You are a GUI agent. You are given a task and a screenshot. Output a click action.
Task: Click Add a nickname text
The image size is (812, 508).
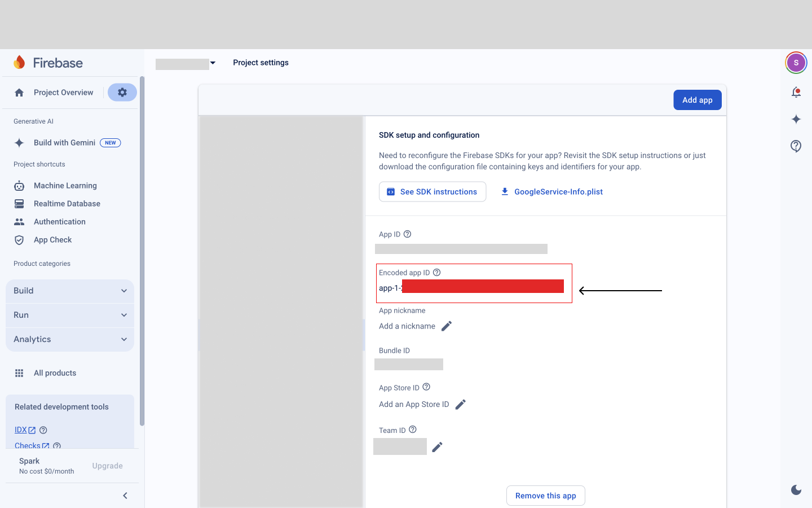[407, 326]
